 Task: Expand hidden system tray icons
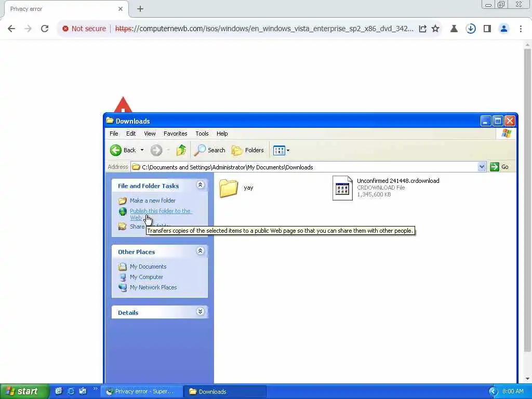pyautogui.click(x=494, y=392)
